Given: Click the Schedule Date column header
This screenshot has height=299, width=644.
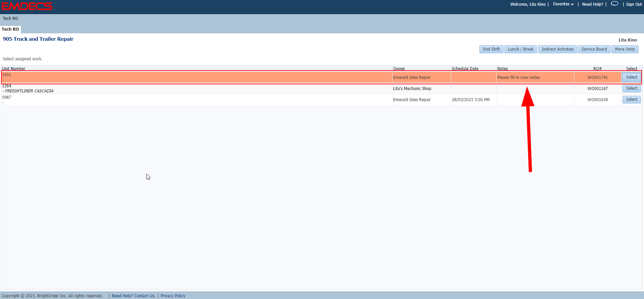Looking at the screenshot, I should pos(465,68).
